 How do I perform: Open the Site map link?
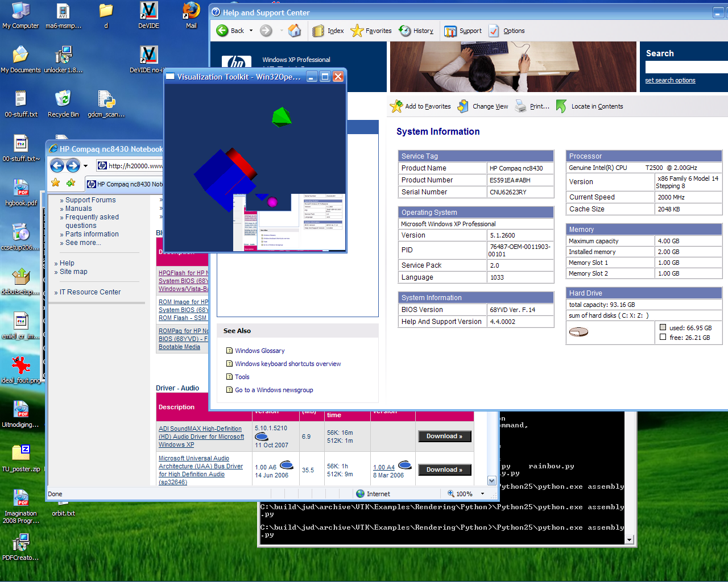point(73,272)
